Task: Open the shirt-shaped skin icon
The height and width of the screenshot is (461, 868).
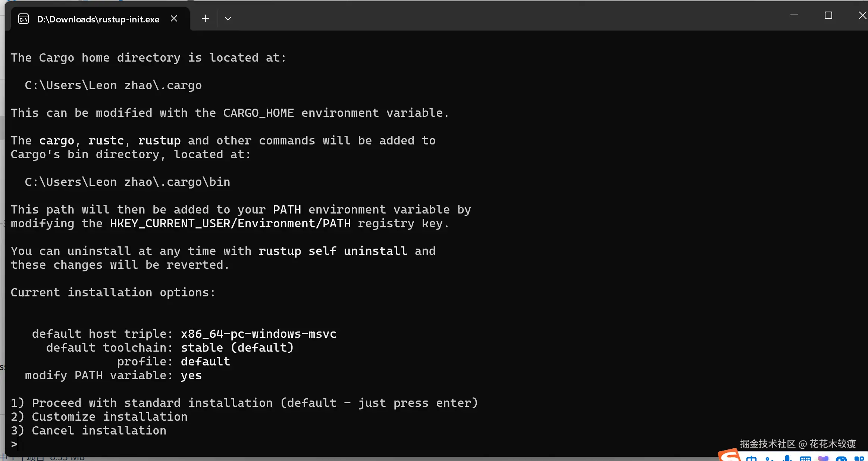Action: [823, 458]
